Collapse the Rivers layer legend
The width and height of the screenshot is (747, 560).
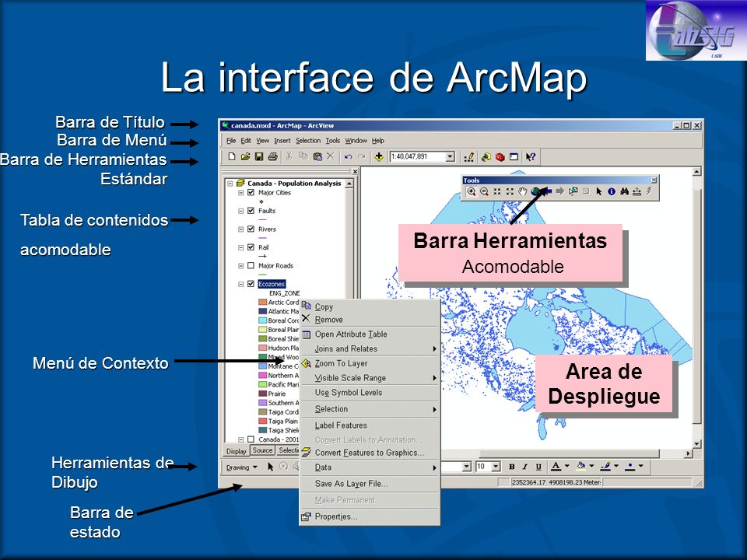click(x=240, y=229)
